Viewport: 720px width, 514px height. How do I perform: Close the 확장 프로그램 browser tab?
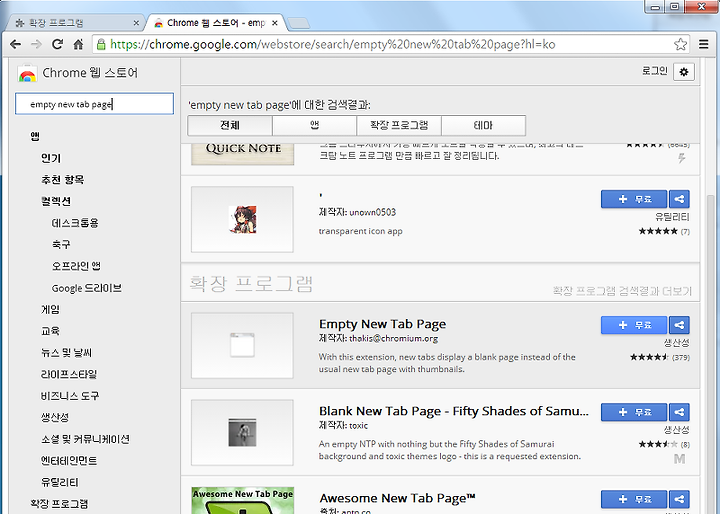tap(136, 23)
